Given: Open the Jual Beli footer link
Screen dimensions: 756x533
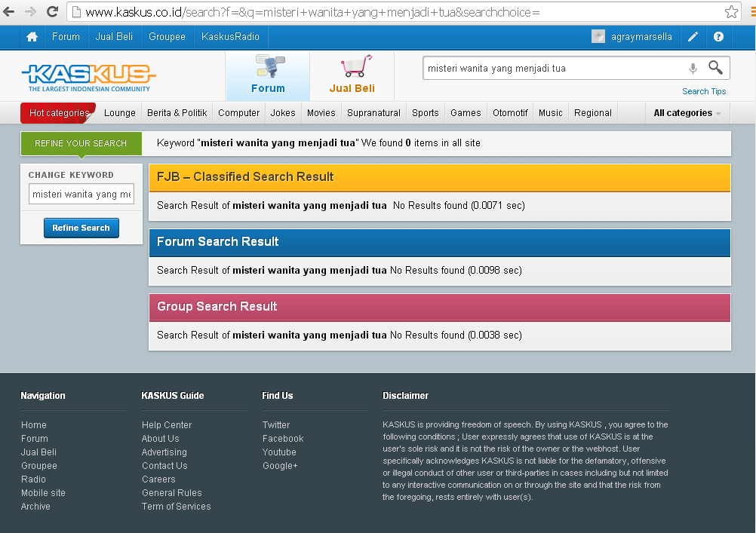Looking at the screenshot, I should [x=38, y=452].
